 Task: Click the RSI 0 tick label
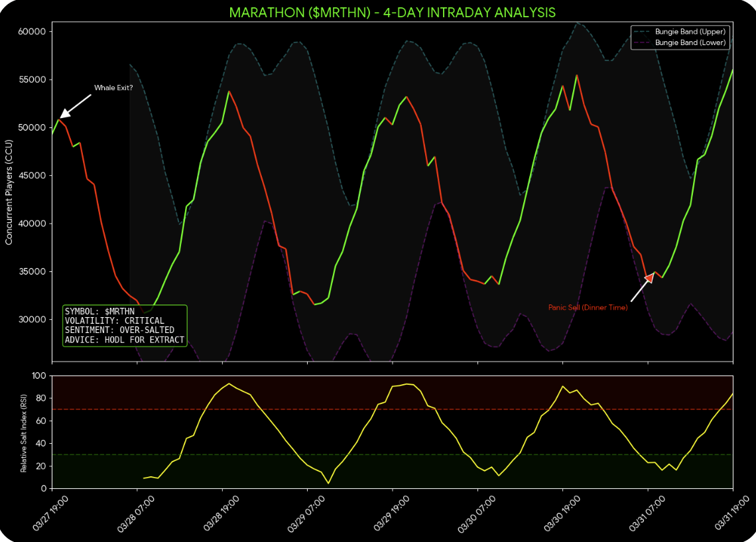[x=44, y=489]
